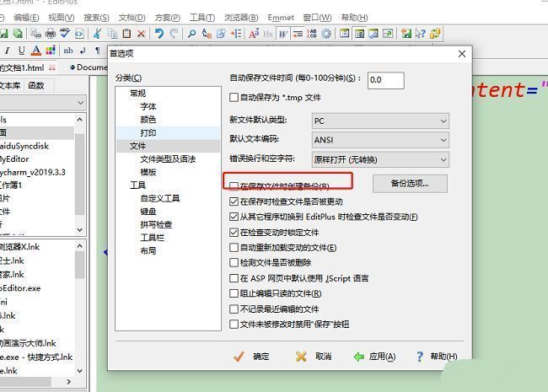This screenshot has width=548, height=392.
Task: Click the Font Aa toolbar icon
Action: (254, 34)
